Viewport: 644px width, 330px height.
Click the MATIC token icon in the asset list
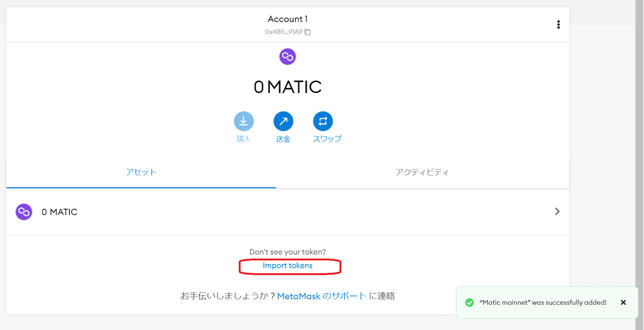click(24, 212)
